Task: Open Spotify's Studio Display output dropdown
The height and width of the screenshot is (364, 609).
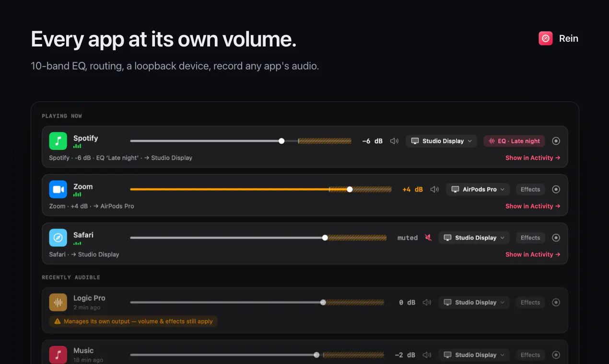Action: pos(441,141)
